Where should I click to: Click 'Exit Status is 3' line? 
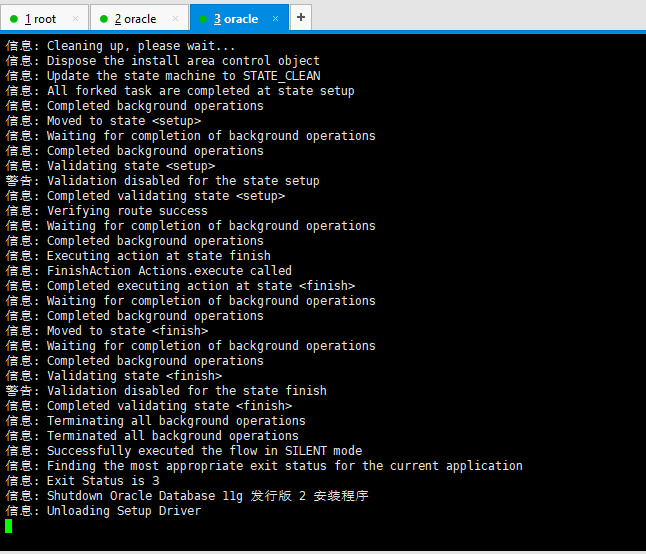[82, 481]
